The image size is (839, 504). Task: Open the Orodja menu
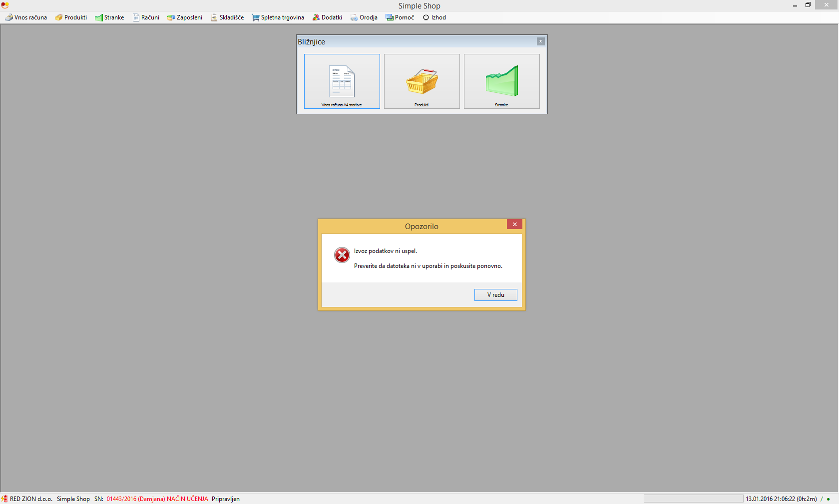[x=364, y=17]
